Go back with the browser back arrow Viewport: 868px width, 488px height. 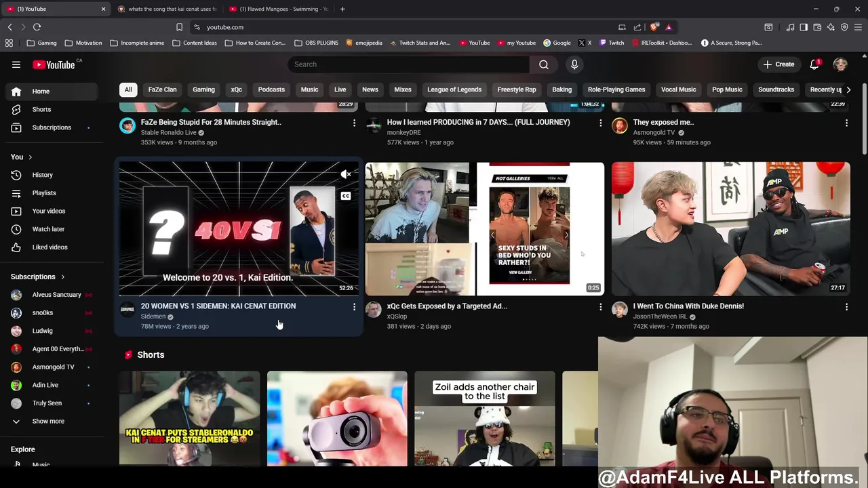(x=9, y=27)
